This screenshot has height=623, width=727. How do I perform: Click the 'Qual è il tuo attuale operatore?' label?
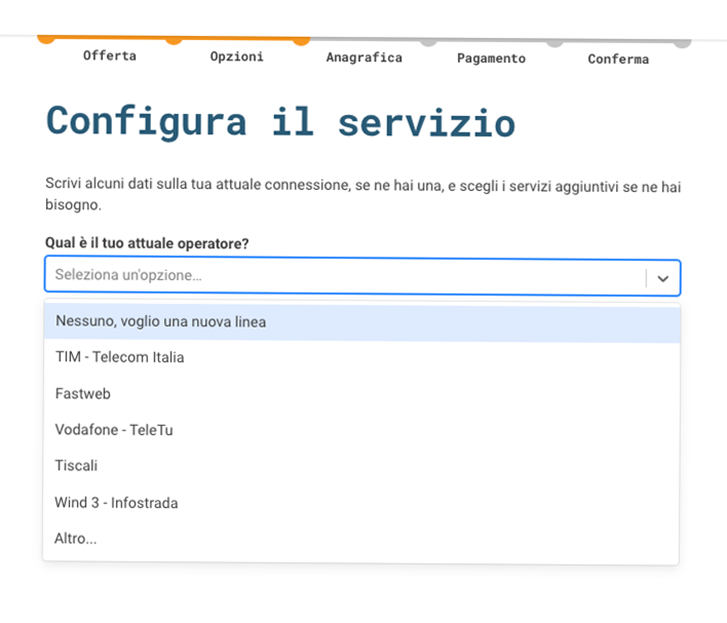pos(147,243)
